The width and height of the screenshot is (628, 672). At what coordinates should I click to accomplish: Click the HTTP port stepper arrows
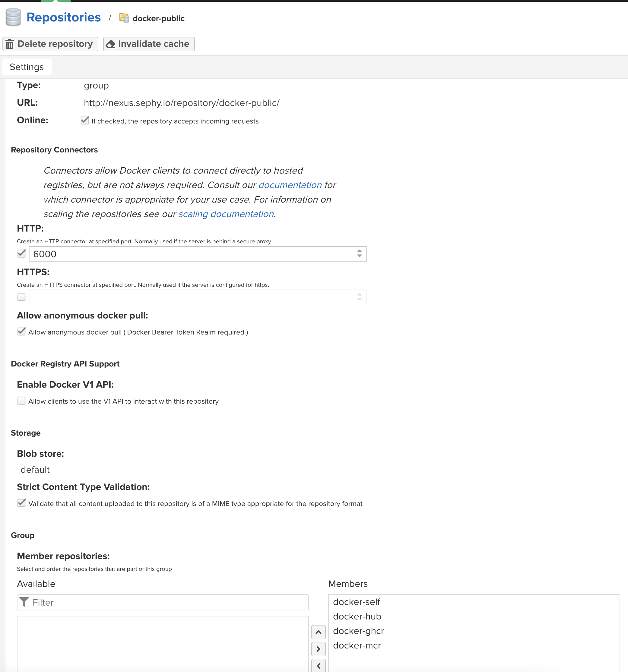[360, 254]
